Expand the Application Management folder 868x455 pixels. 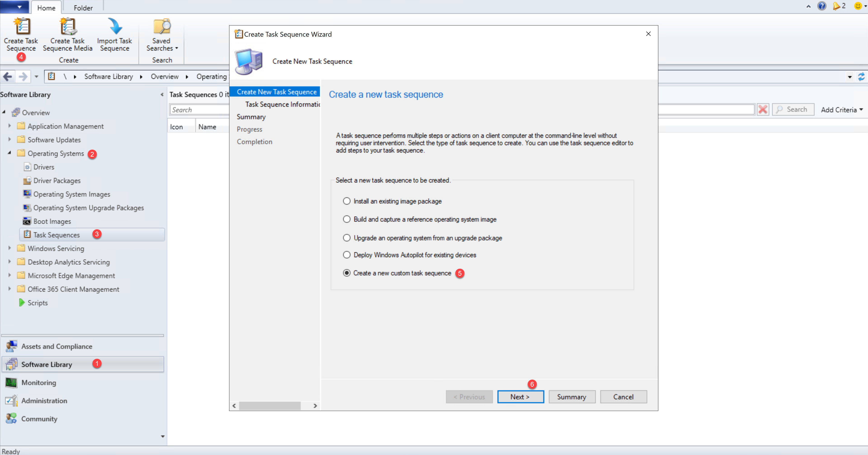click(9, 126)
